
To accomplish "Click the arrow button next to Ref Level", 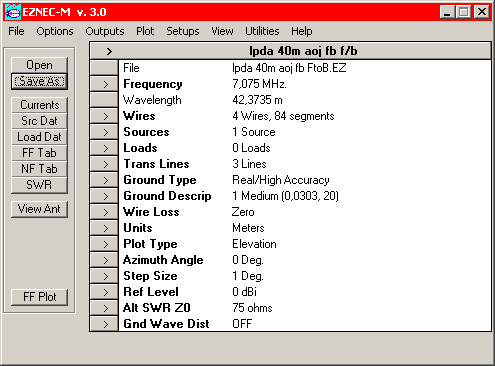I will pos(104,292).
